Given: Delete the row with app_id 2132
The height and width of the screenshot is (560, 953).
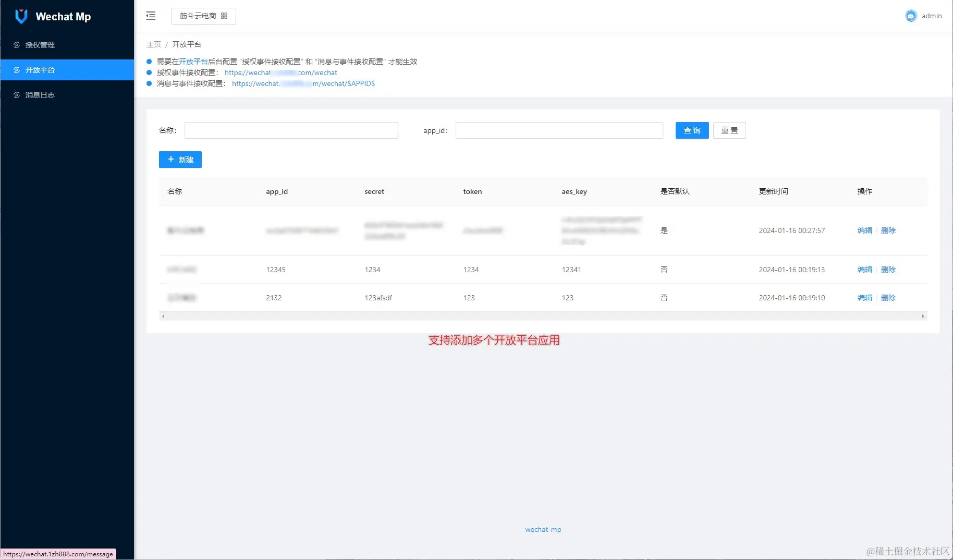Looking at the screenshot, I should click(x=888, y=298).
